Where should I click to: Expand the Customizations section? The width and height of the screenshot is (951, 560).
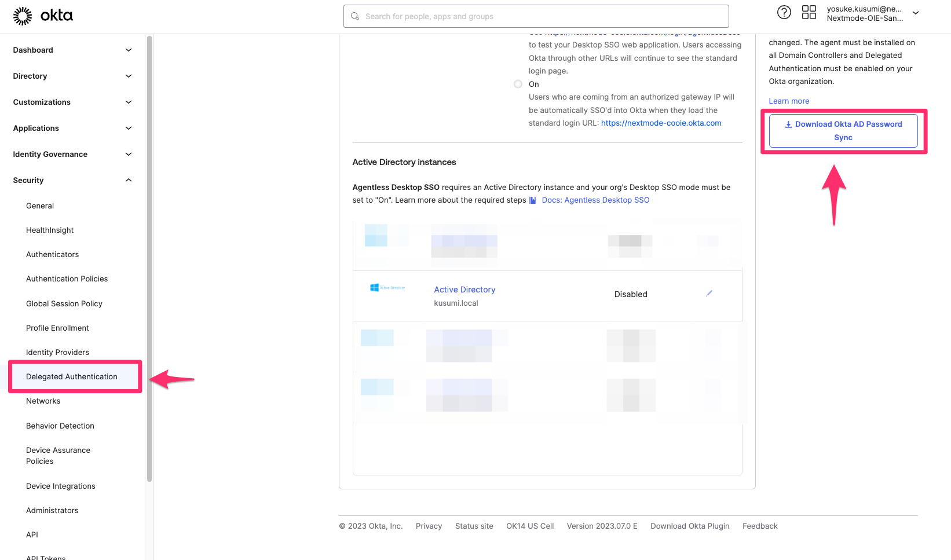pyautogui.click(x=128, y=102)
